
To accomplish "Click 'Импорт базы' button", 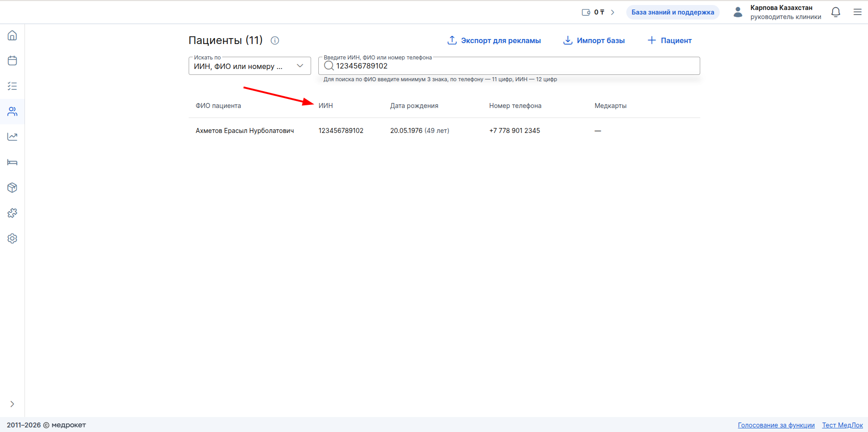I will point(594,40).
